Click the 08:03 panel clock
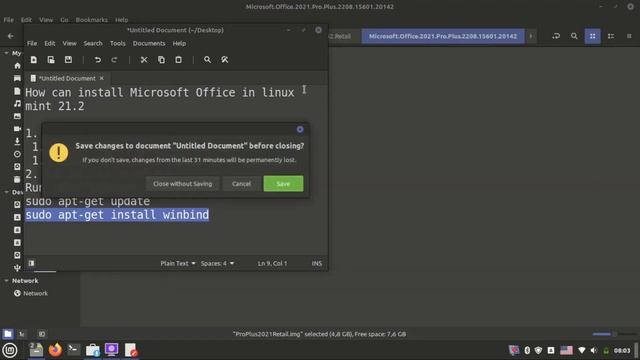Image resolution: width=640 pixels, height=360 pixels. coord(622,350)
